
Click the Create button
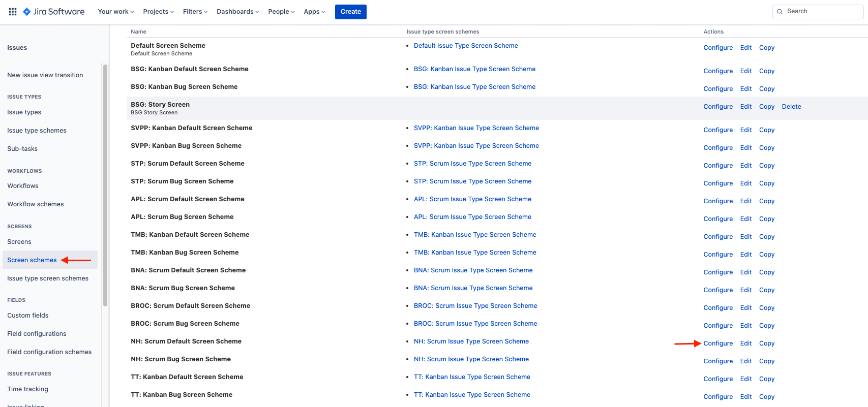(351, 12)
